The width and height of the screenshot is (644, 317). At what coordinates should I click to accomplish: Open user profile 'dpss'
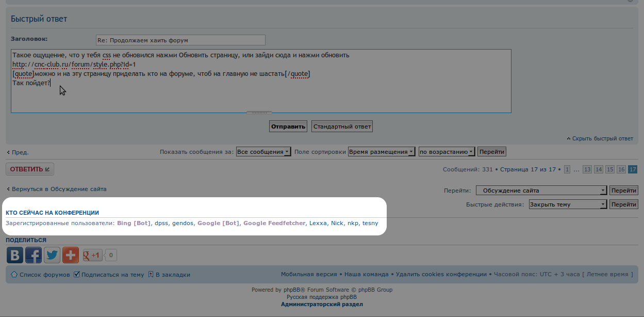coord(161,224)
